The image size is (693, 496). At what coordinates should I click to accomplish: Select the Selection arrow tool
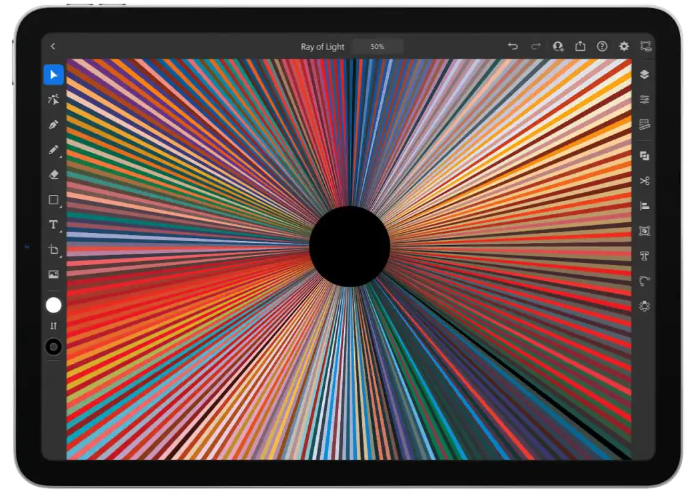[x=53, y=75]
